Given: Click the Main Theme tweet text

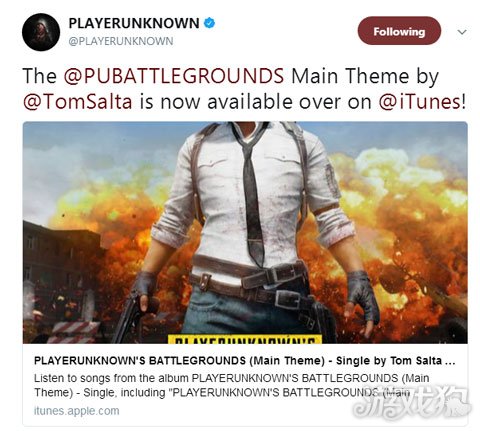Looking at the screenshot, I should [349, 76].
